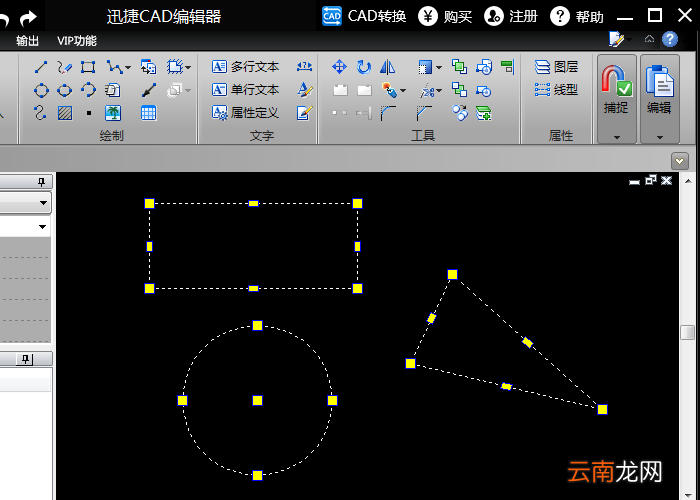Click the insert block icon with arrows

148,67
